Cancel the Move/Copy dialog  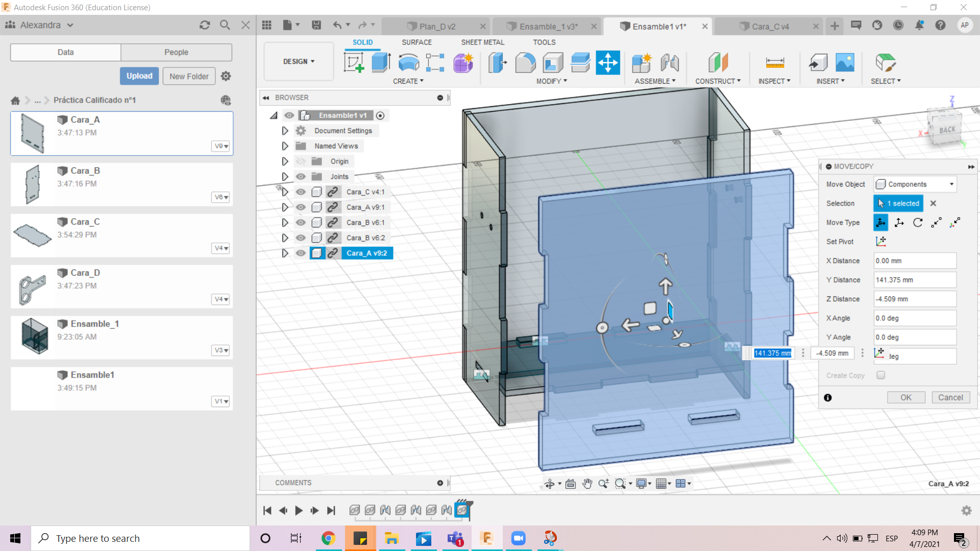pyautogui.click(x=950, y=397)
